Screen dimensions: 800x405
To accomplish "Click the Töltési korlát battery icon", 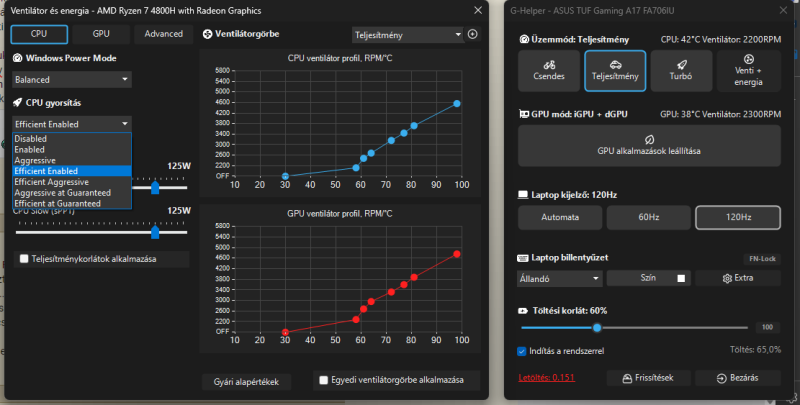I will pos(523,311).
